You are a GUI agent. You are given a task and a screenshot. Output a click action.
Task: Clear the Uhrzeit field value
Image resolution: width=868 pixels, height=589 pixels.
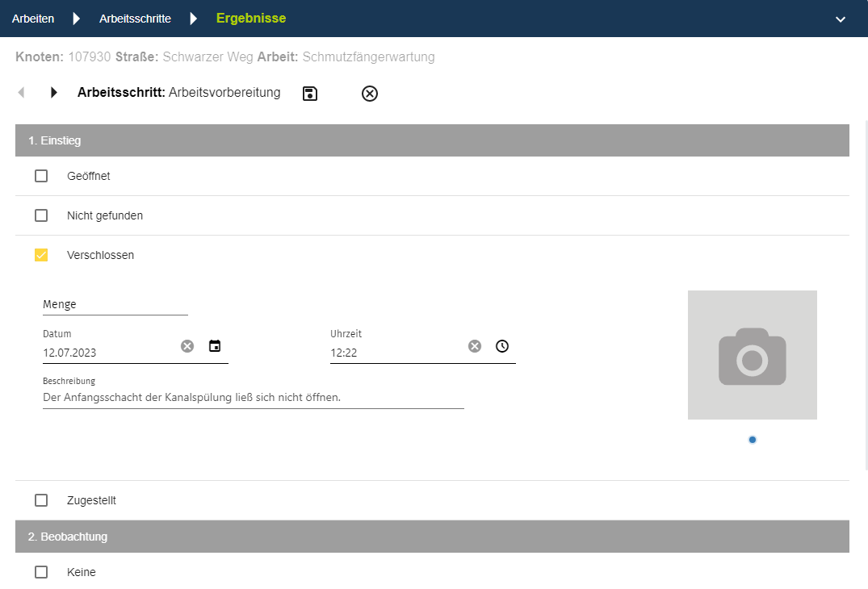[475, 346]
